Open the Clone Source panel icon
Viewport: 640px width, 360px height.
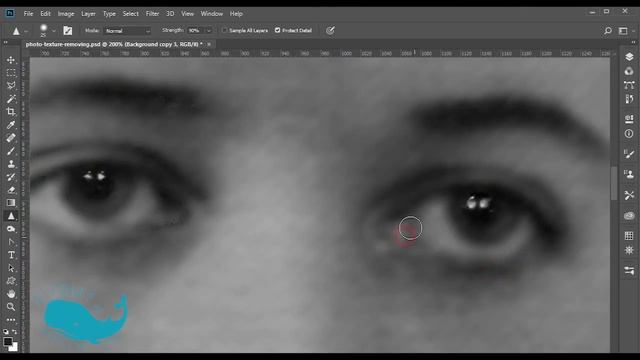tap(629, 175)
